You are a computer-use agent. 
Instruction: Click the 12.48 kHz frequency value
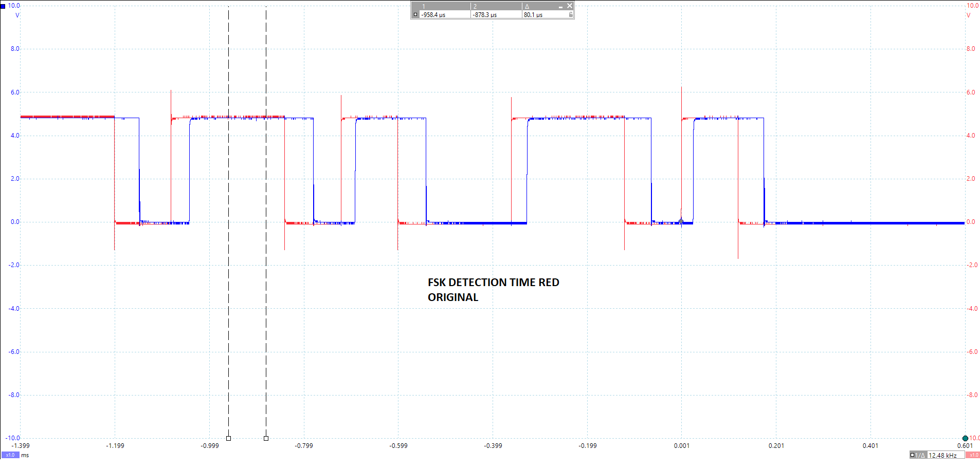[942, 455]
